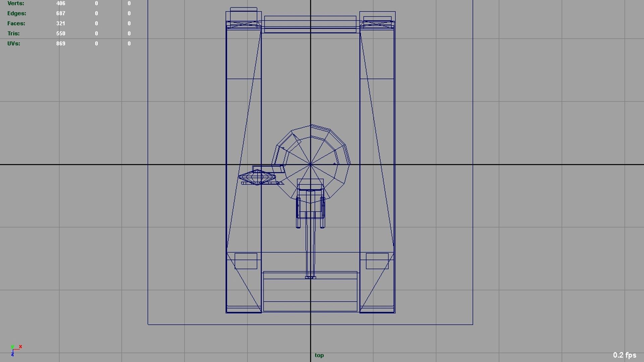Click the diamond-shaped wireframe object
Viewport: 644px width, 362px height.
257,177
